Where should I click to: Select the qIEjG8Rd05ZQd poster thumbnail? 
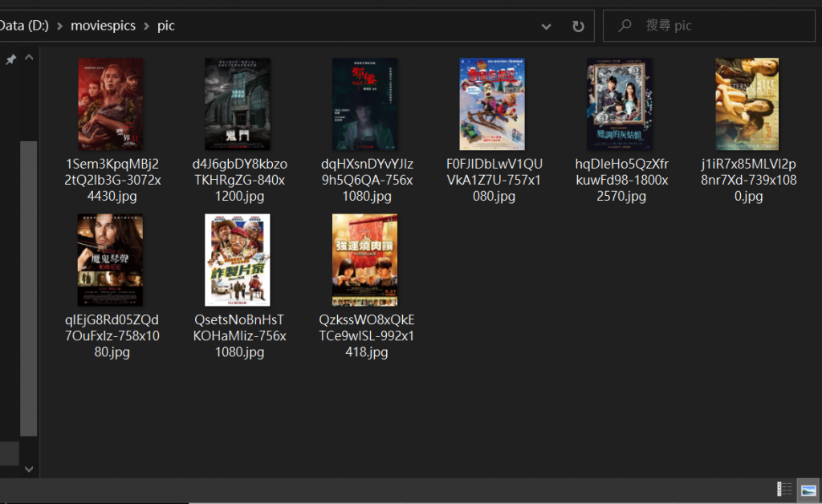pyautogui.click(x=110, y=260)
